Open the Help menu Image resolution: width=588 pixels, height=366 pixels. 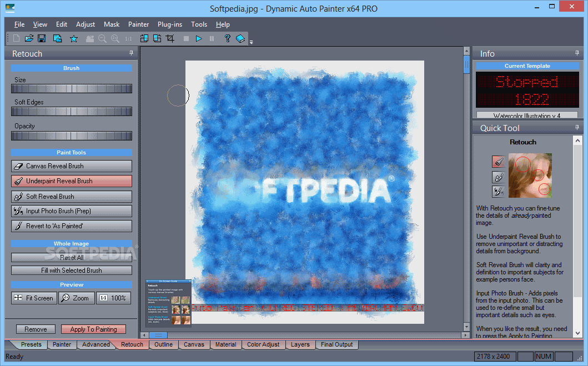point(223,24)
